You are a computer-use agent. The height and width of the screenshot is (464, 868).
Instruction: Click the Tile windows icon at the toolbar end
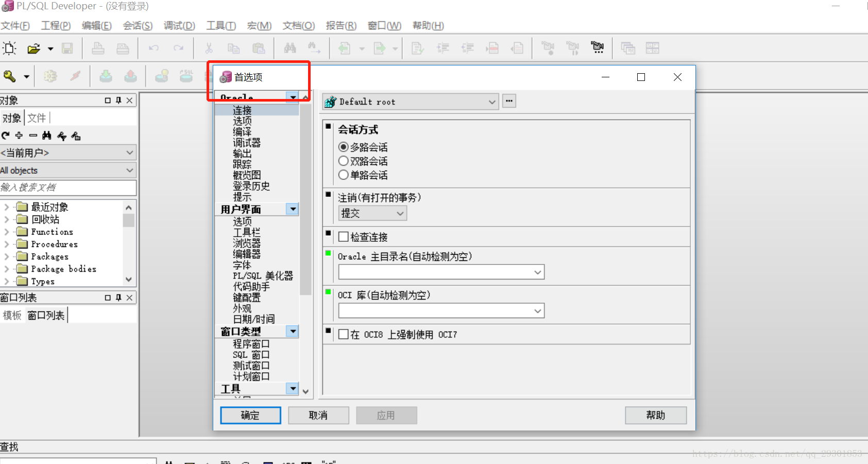click(653, 48)
